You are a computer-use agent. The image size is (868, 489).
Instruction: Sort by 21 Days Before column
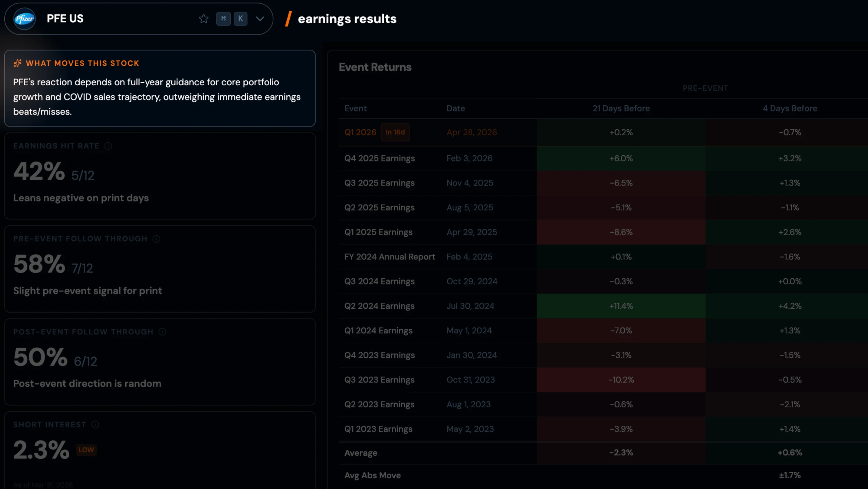[621, 109]
